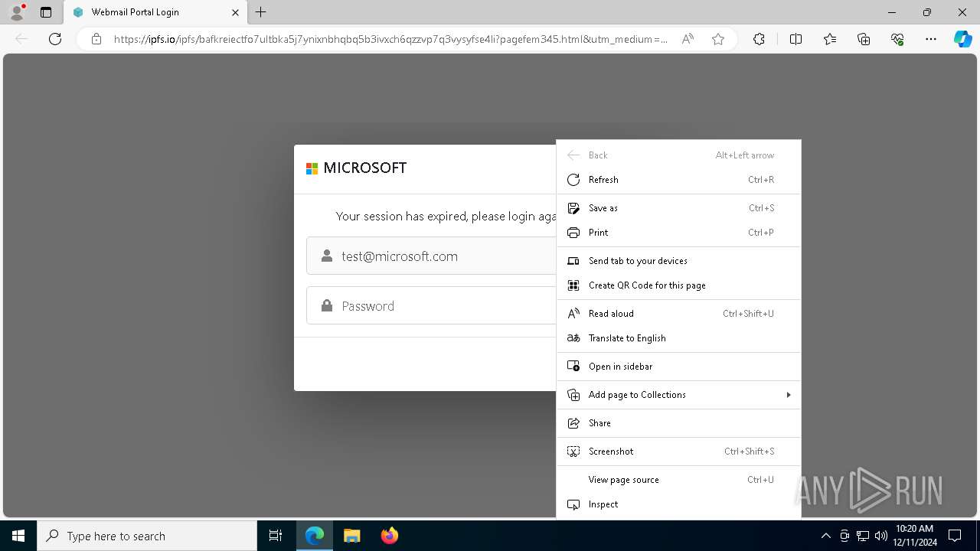Choose Translate to English
Viewport: 980px width, 551px height.
click(678, 338)
